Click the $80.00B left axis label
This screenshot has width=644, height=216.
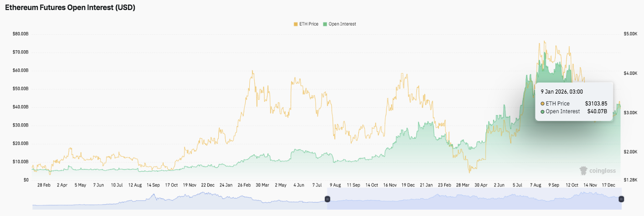pos(21,34)
